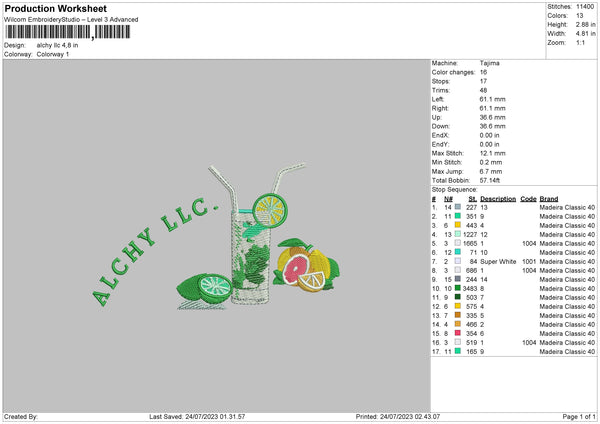
Task: Click the mojito glass in the design preview
Action: tap(251, 257)
